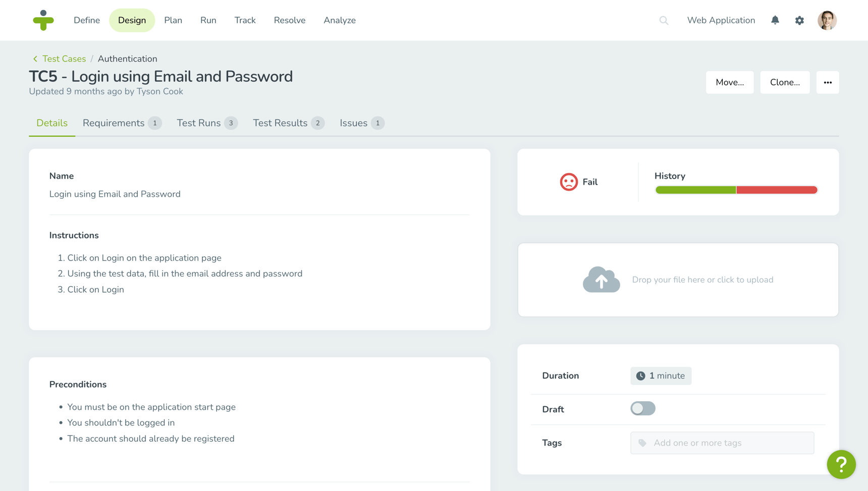Select the Analyze menu item

coord(339,20)
